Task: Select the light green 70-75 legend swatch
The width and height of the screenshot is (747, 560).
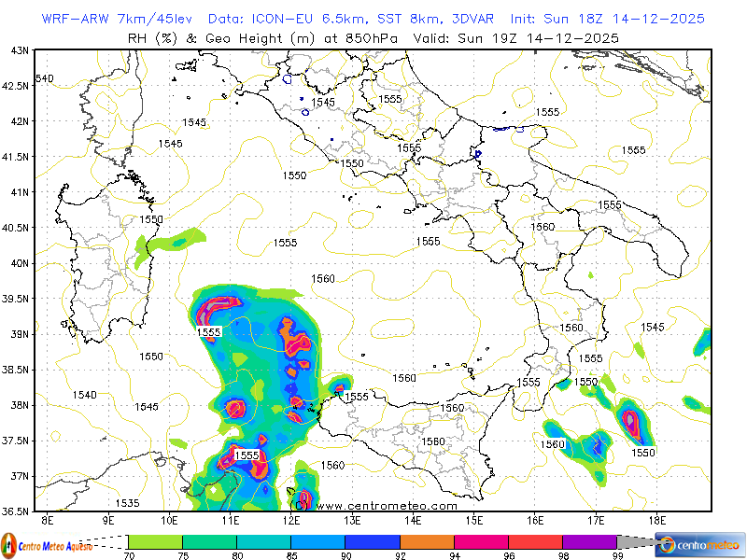Action: point(155,541)
